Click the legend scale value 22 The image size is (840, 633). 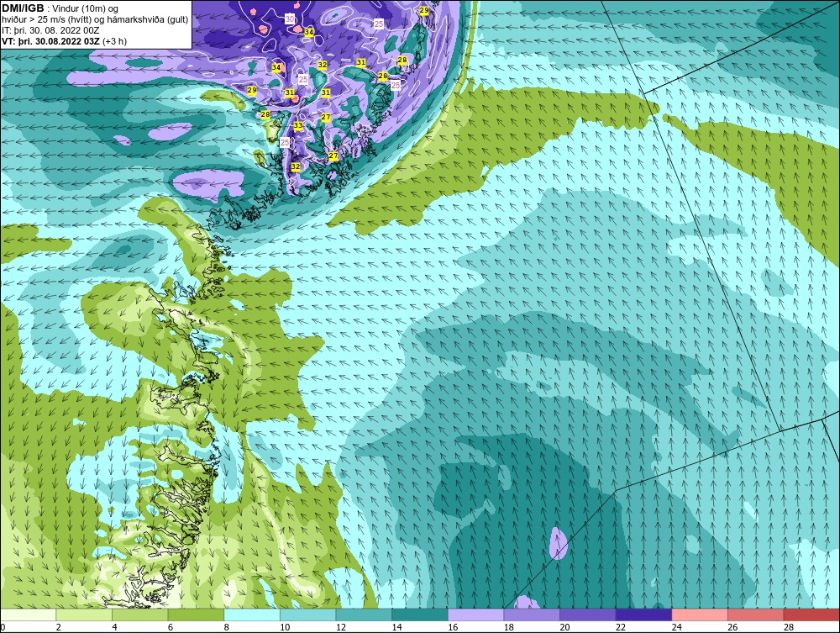(x=621, y=627)
